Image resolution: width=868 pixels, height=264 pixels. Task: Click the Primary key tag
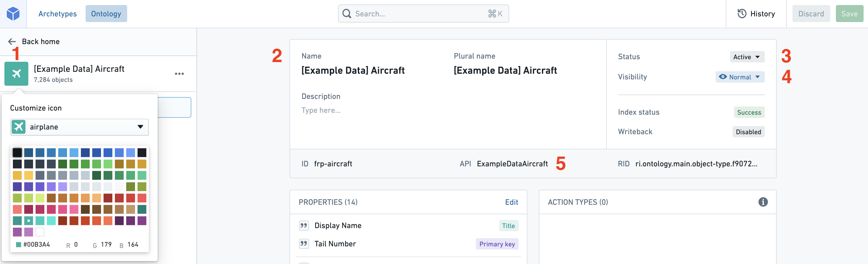(497, 244)
